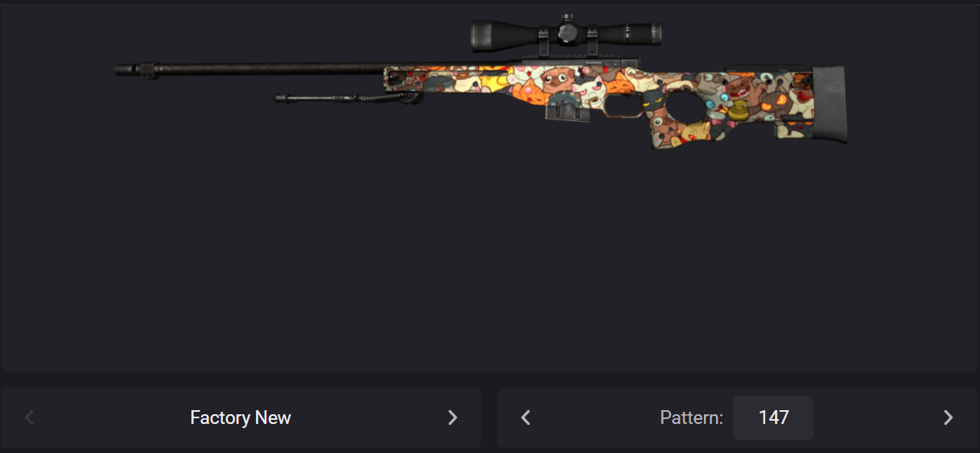Select the scope's central adjustment turret
Image resolution: width=980 pixels, height=453 pixels.
coord(569,31)
